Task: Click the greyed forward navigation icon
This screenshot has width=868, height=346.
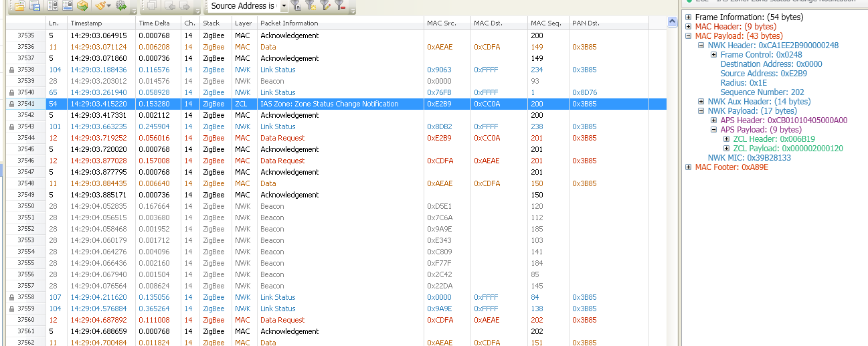Action: 184,6
